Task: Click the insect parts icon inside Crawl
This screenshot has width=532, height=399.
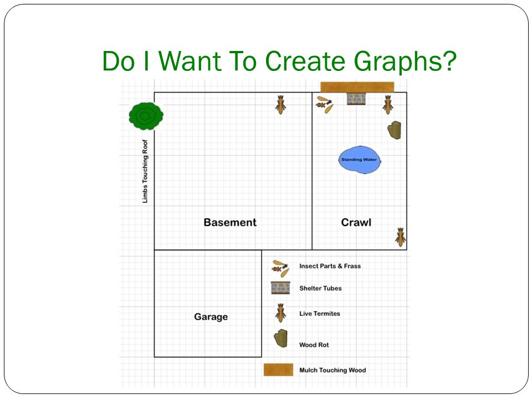Action: (325, 105)
